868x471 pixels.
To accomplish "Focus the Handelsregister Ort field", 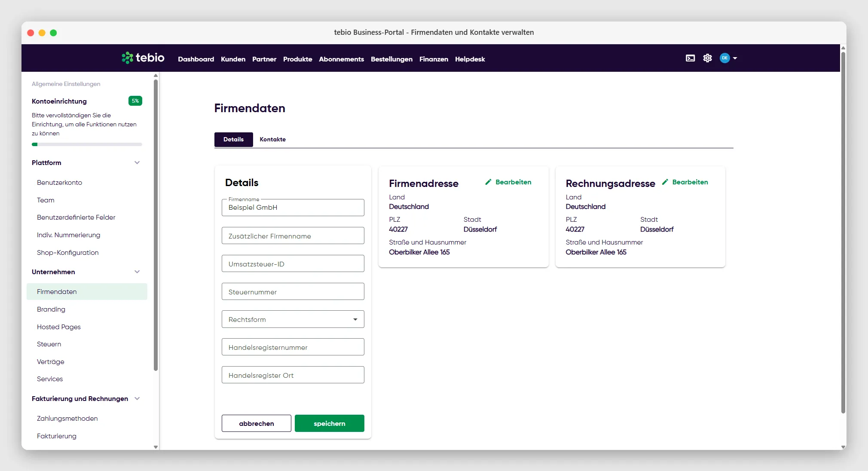I will (293, 375).
